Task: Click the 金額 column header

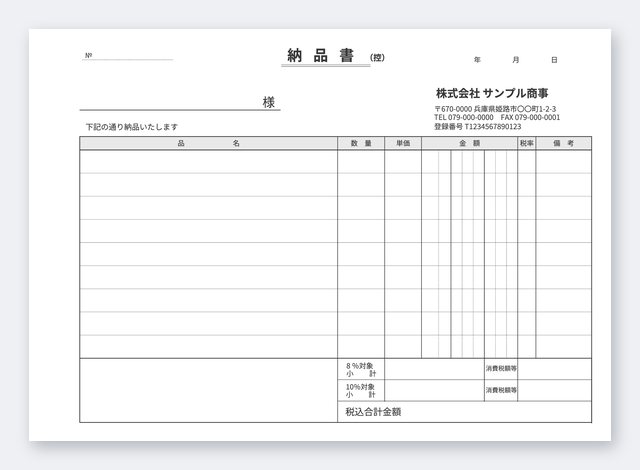Action: coord(469,143)
